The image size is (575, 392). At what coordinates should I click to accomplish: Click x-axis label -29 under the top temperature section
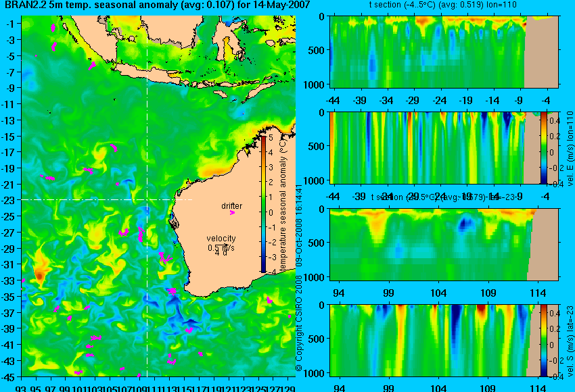coord(413,101)
